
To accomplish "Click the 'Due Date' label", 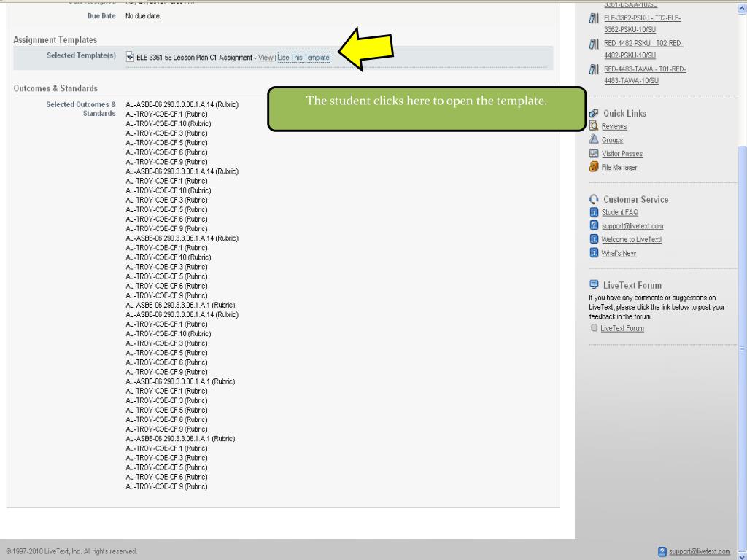I will 101,16.
